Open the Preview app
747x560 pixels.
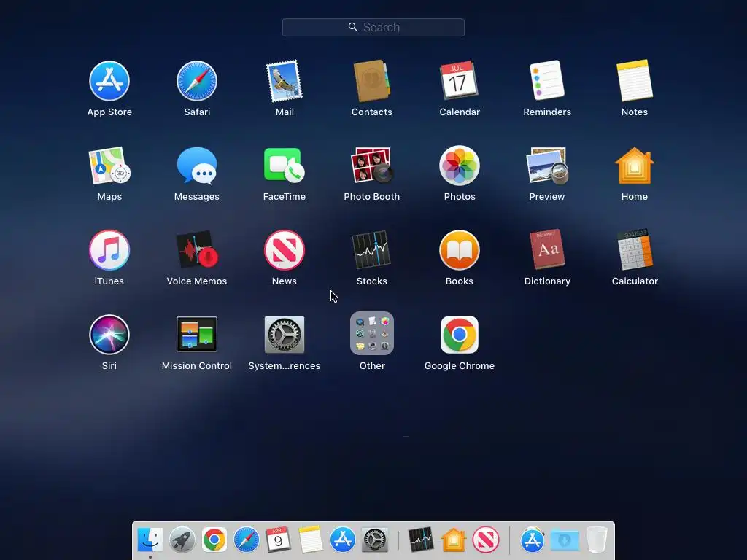coord(547,166)
